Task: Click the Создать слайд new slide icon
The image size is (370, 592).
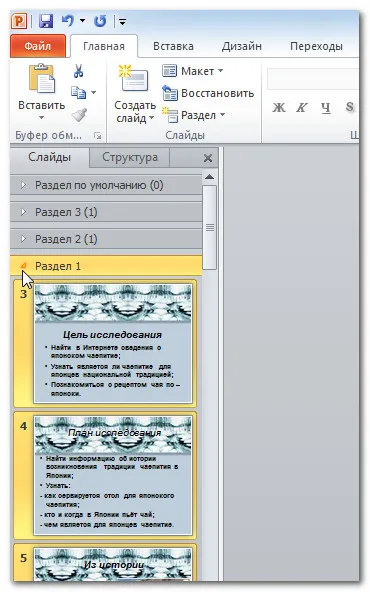Action: (x=134, y=79)
